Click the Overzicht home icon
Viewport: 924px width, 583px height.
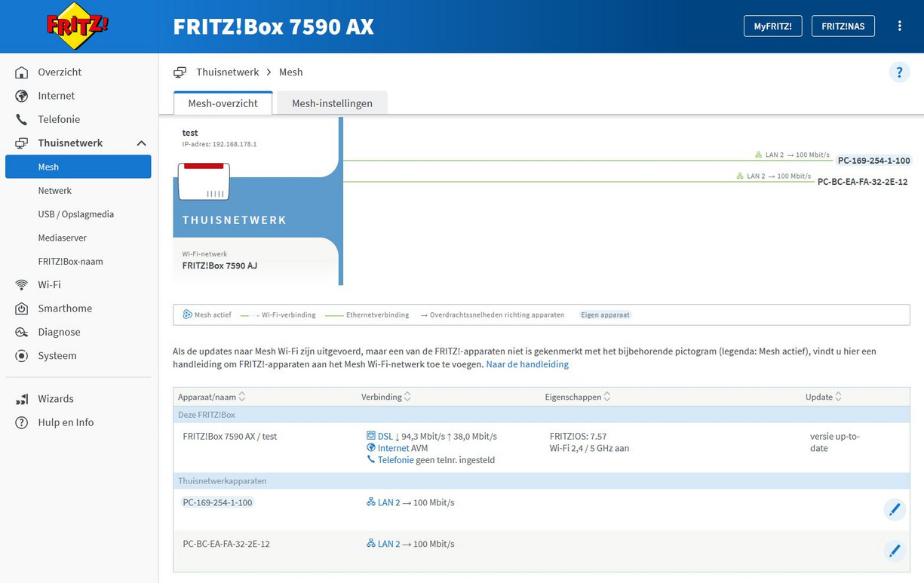click(22, 72)
